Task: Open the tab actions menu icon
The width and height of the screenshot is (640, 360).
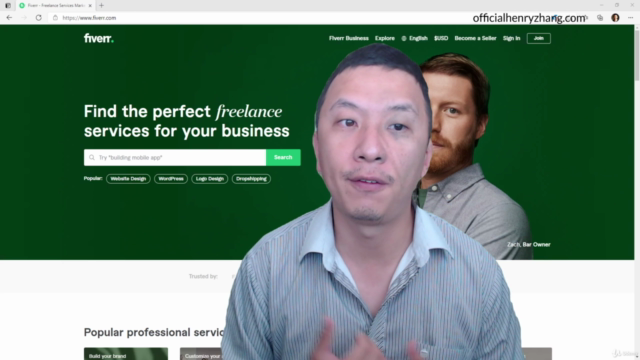Action: [8, 5]
